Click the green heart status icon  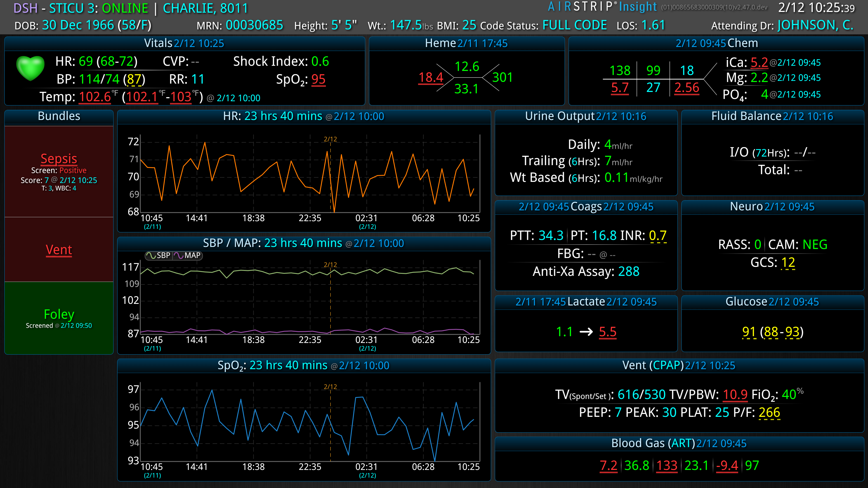[x=30, y=68]
